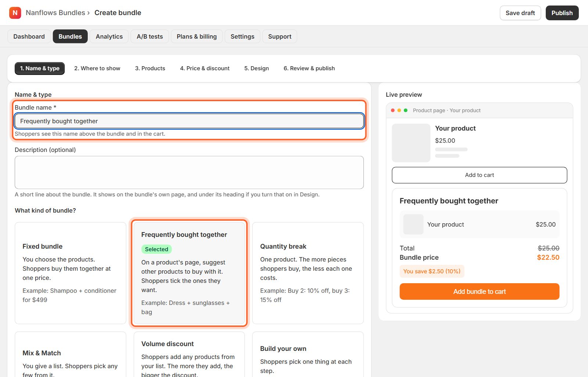Open step 6. Review & publish

click(x=309, y=68)
